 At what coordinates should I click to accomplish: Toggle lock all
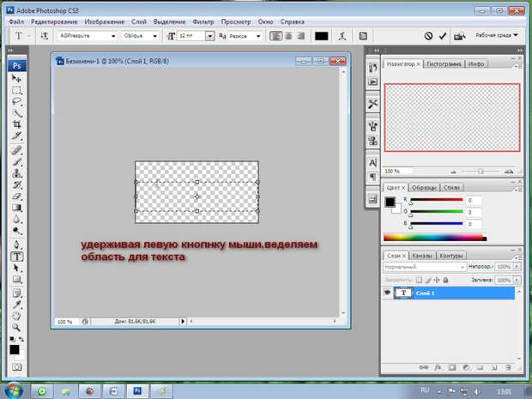[x=445, y=280]
